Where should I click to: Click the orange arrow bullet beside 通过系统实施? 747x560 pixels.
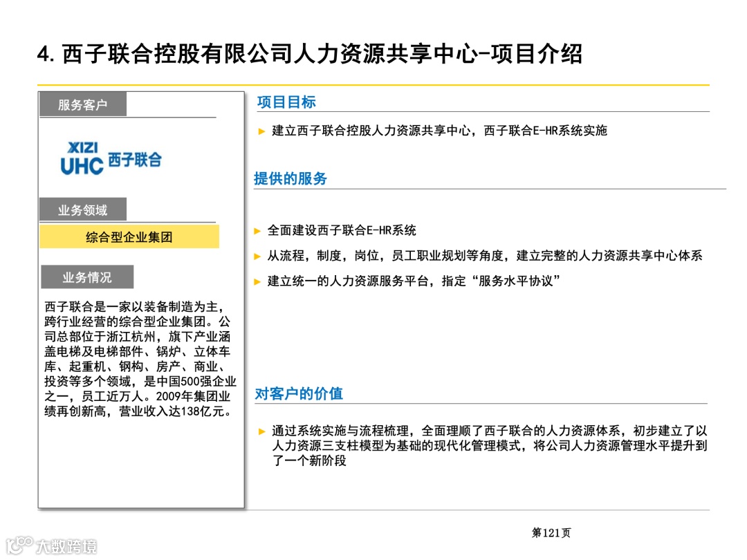tap(261, 431)
